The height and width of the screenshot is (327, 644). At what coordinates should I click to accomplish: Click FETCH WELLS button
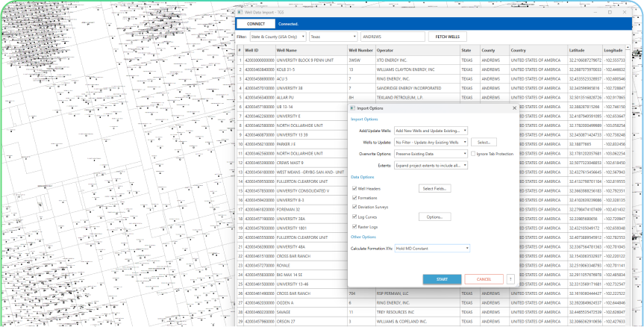point(447,37)
